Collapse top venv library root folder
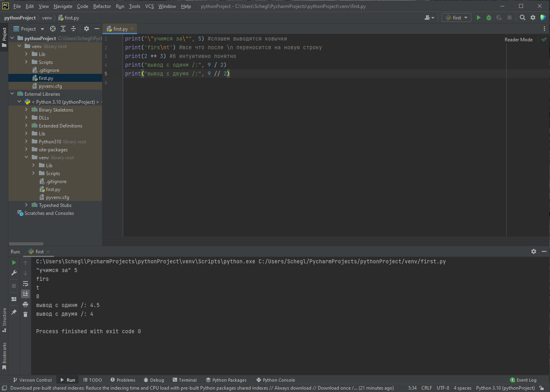This screenshot has width=550, height=392. click(20, 46)
